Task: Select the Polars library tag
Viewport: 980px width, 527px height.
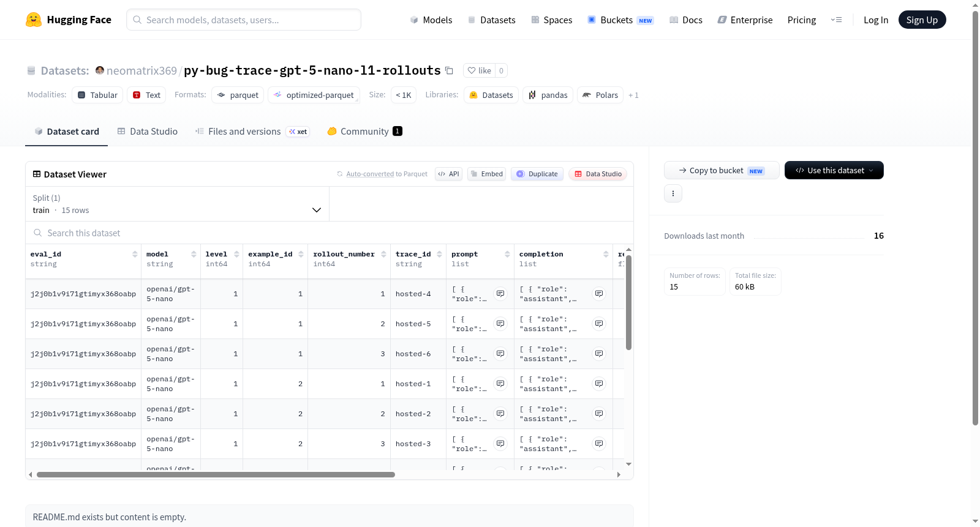Action: (600, 95)
